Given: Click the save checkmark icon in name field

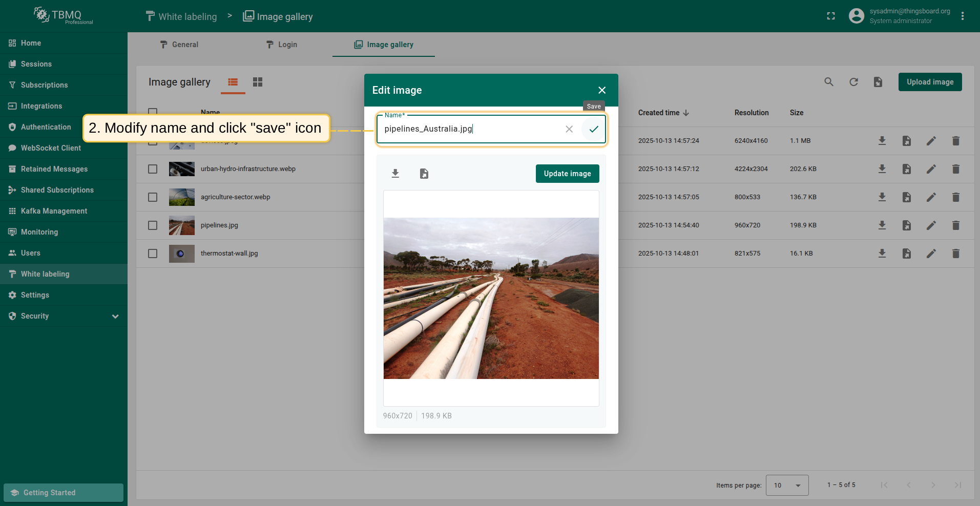Looking at the screenshot, I should tap(593, 129).
